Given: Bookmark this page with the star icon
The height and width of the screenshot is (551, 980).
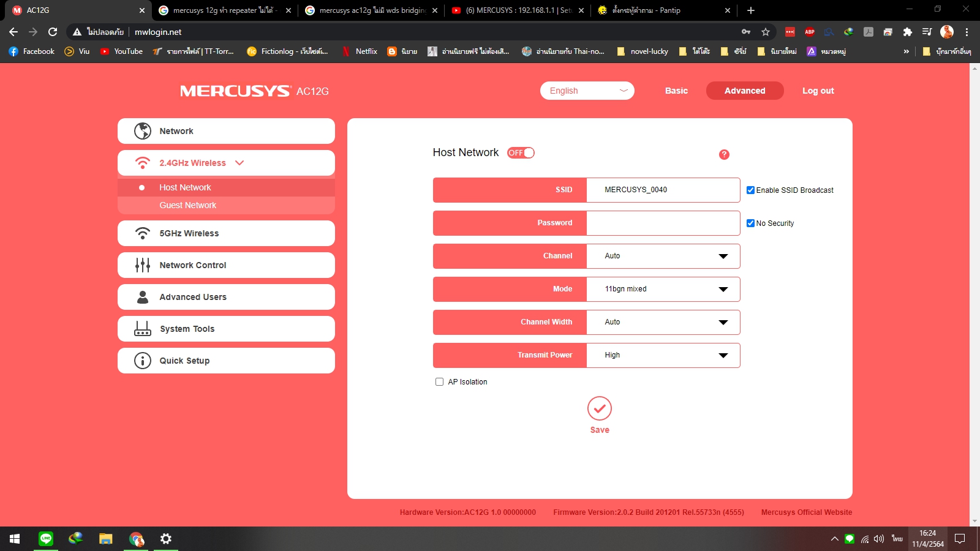Looking at the screenshot, I should [766, 32].
